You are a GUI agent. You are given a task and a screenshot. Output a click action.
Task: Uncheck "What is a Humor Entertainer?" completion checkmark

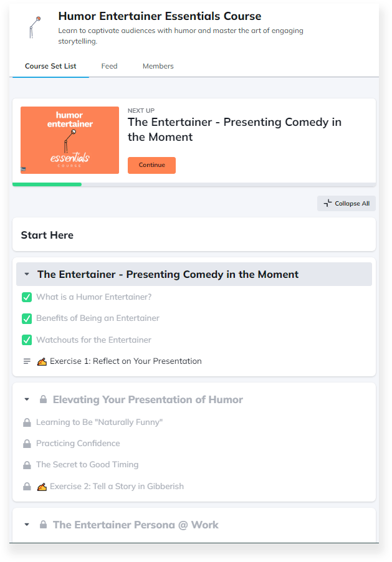click(26, 297)
